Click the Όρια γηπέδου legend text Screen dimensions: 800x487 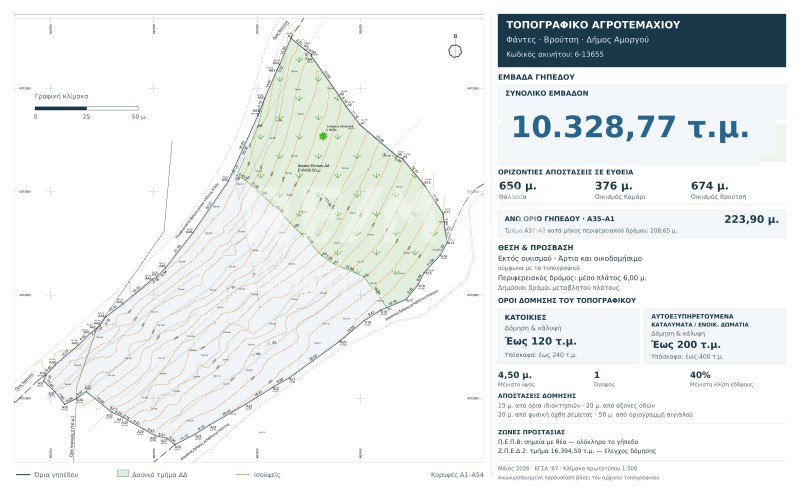56,475
